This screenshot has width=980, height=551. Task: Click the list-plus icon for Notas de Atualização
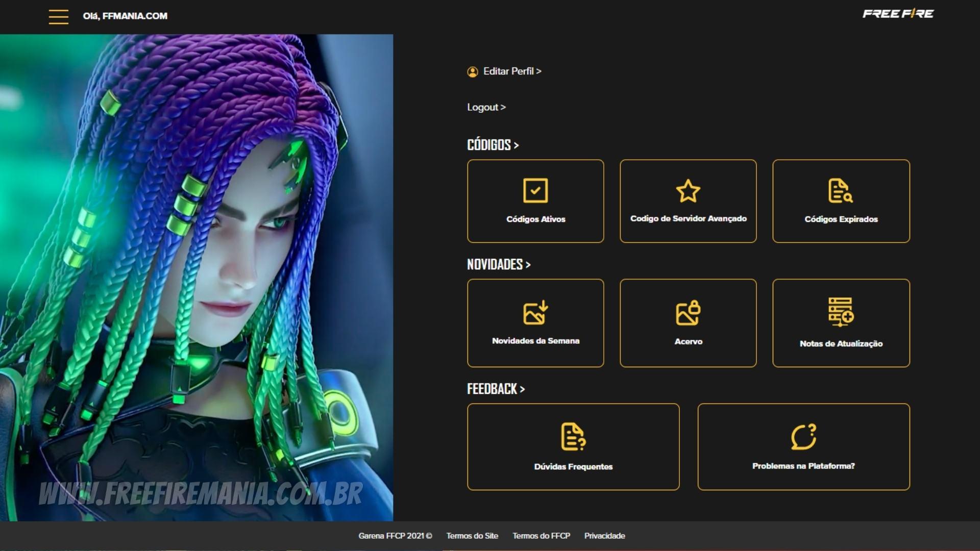point(841,312)
